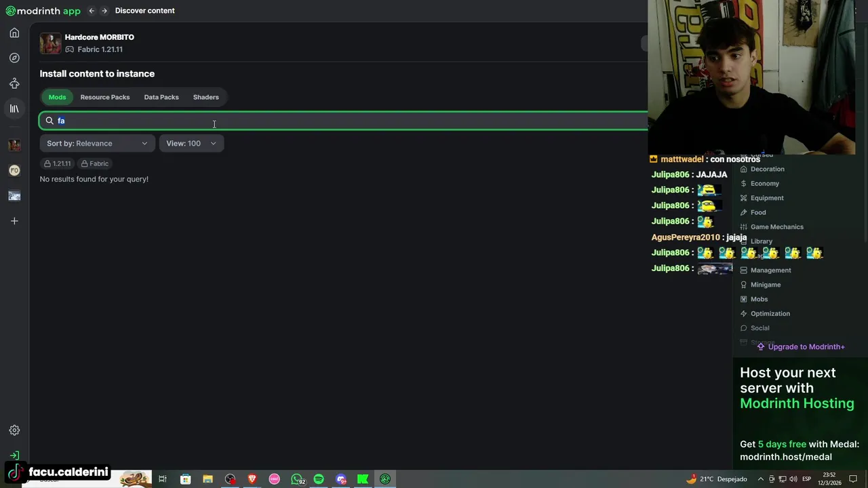Image resolution: width=868 pixels, height=488 pixels.
Task: Go back with the left arrow
Action: [92, 11]
